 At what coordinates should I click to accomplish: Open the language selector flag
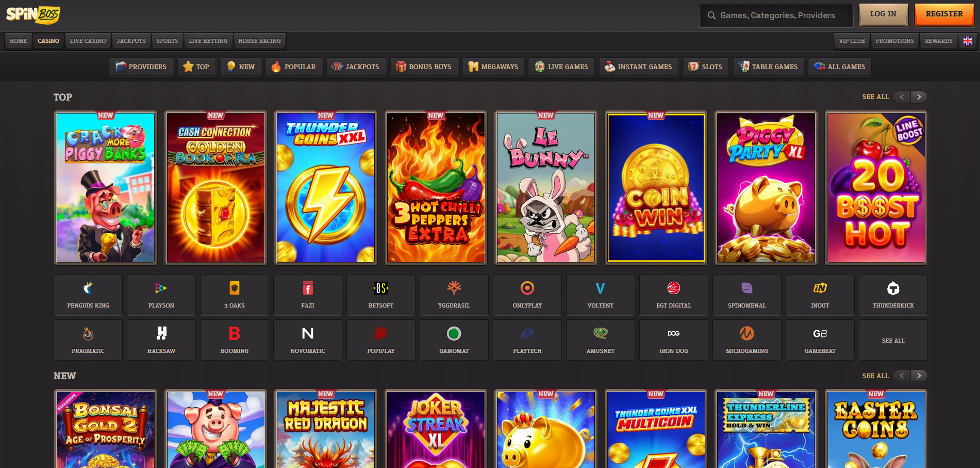(x=968, y=41)
